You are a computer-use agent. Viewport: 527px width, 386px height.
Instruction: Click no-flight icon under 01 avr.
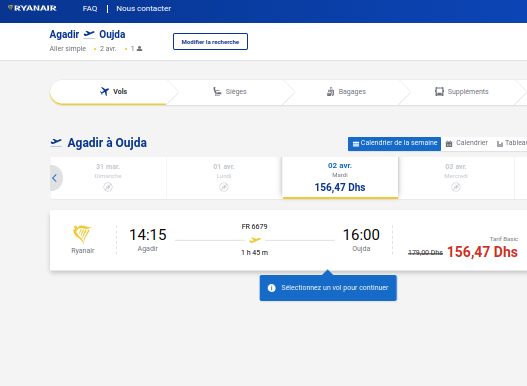224,187
